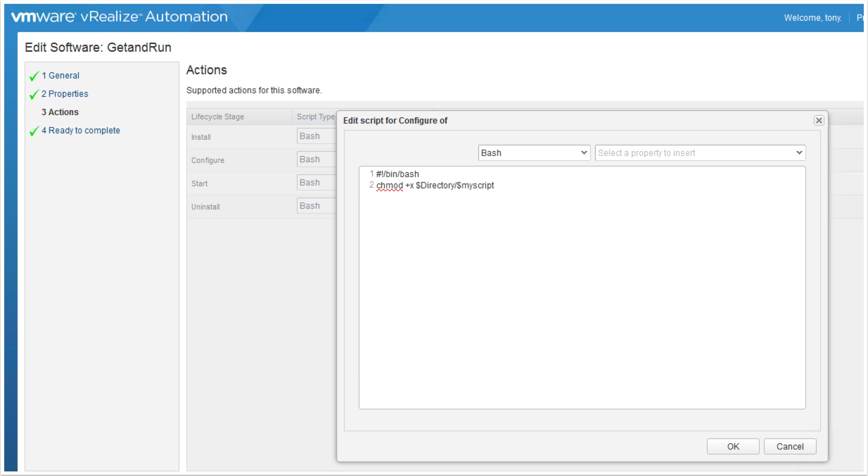The image size is (868, 476).
Task: Click the chmod line in the script
Action: [x=435, y=186]
